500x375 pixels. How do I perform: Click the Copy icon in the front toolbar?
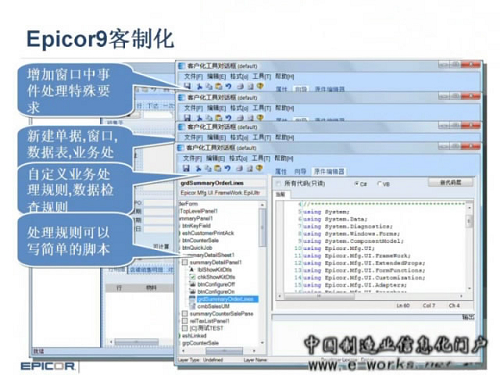point(208,169)
